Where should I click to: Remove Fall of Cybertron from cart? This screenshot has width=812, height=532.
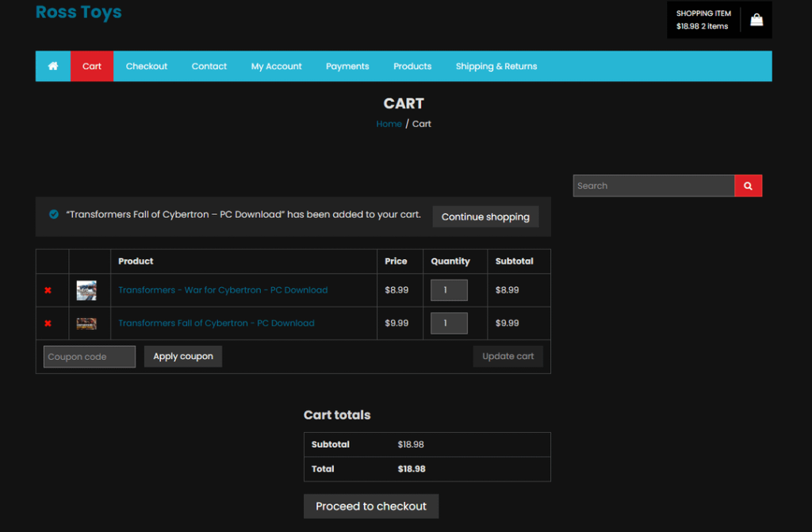click(48, 323)
